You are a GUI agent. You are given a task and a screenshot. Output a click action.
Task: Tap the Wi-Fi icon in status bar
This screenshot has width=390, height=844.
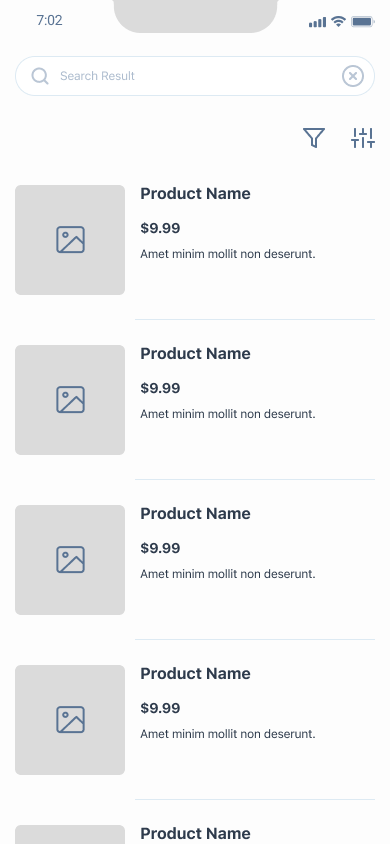(338, 22)
